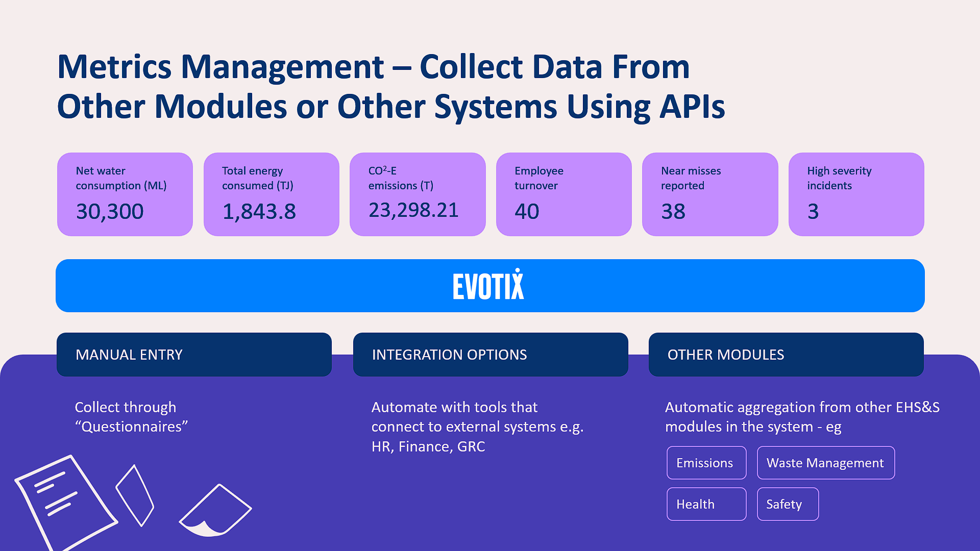980x551 pixels.
Task: Click the slide title 'Metrics Management' heading
Action: coord(391,87)
